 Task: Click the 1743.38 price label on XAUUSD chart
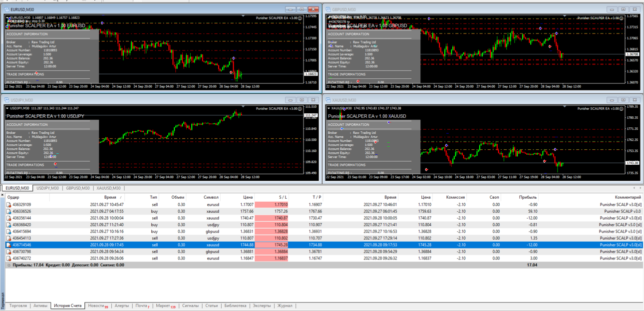click(x=633, y=163)
